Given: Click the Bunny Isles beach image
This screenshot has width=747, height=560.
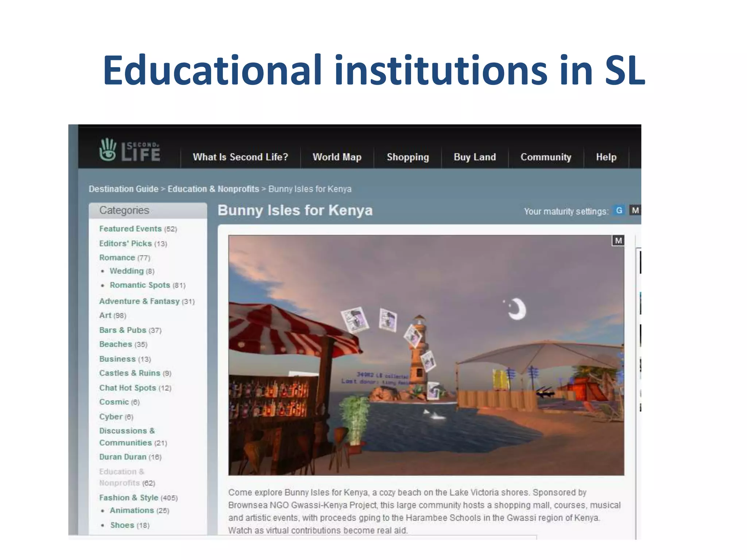Looking at the screenshot, I should click(426, 355).
